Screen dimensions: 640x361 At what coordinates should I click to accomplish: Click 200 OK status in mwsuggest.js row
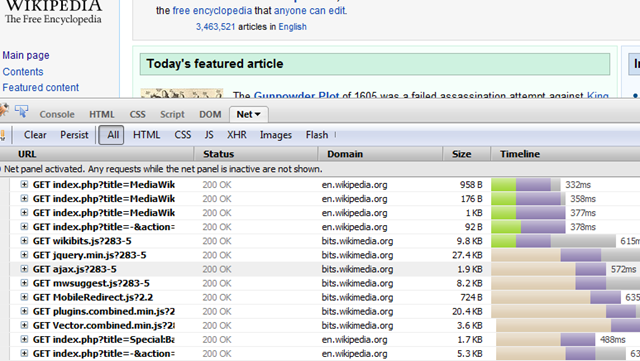pyautogui.click(x=217, y=283)
